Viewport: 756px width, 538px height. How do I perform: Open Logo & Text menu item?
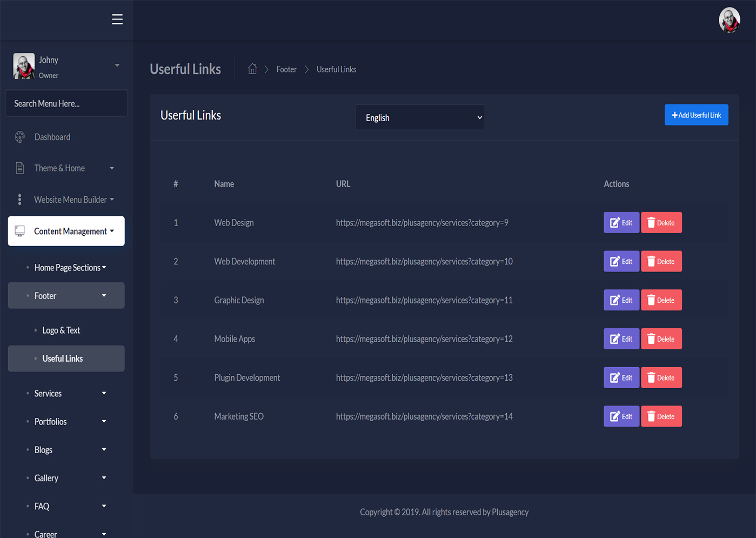(x=61, y=330)
